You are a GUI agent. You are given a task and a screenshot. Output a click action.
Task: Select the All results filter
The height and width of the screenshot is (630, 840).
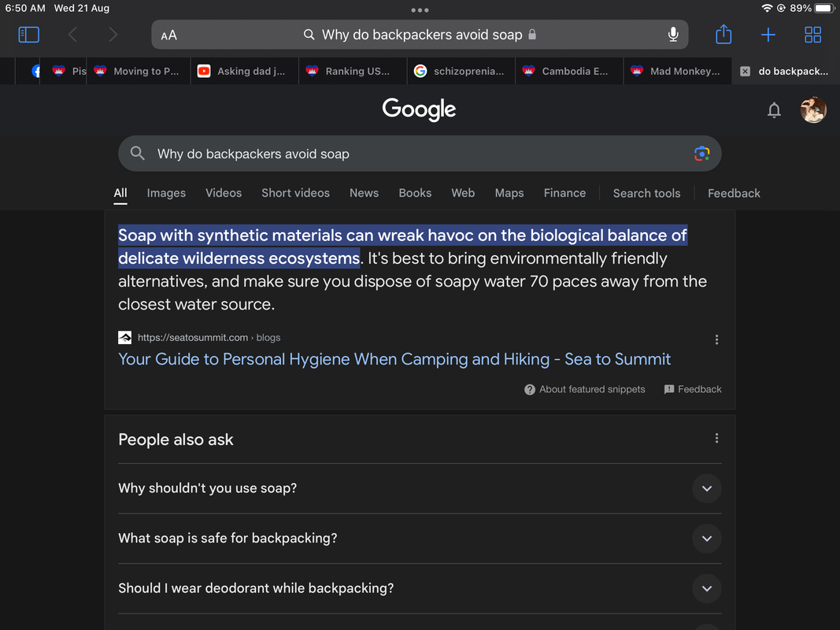120,193
